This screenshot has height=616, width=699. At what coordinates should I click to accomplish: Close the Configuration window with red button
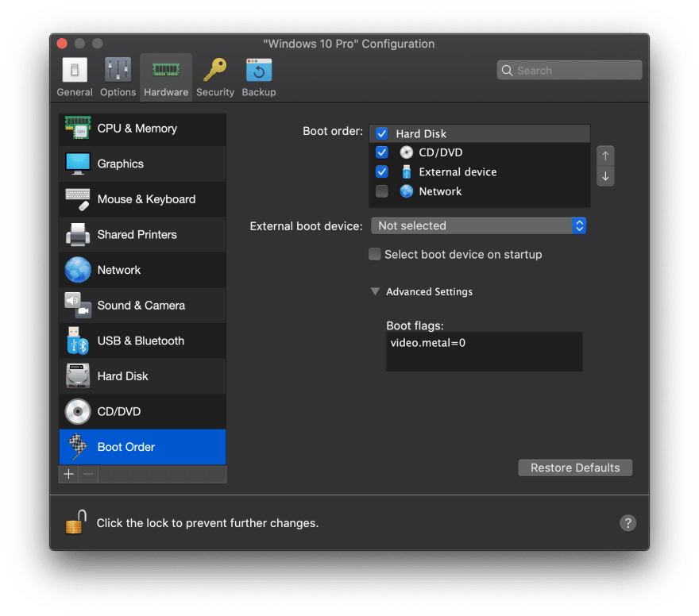[x=62, y=43]
